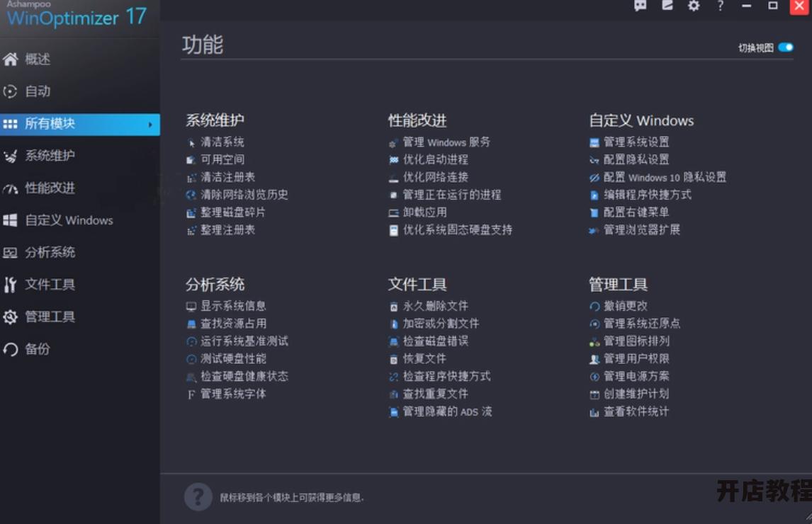Click the icon next to 管理用户权限
The height and width of the screenshot is (524, 812).
click(594, 359)
